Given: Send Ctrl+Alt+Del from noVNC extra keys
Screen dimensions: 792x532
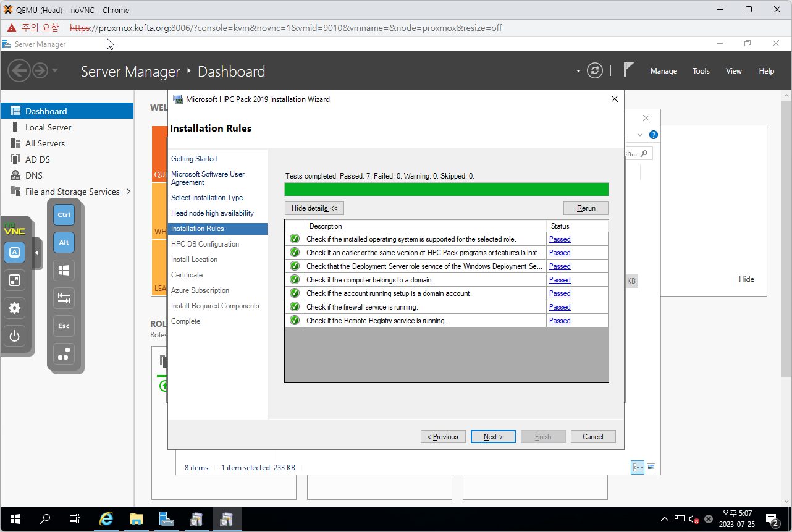Looking at the screenshot, I should (64, 354).
